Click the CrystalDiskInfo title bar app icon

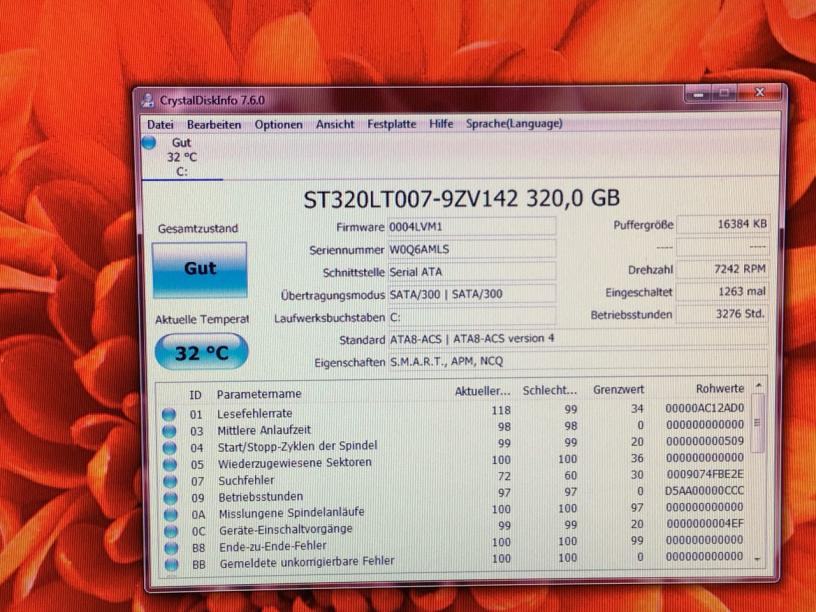148,100
